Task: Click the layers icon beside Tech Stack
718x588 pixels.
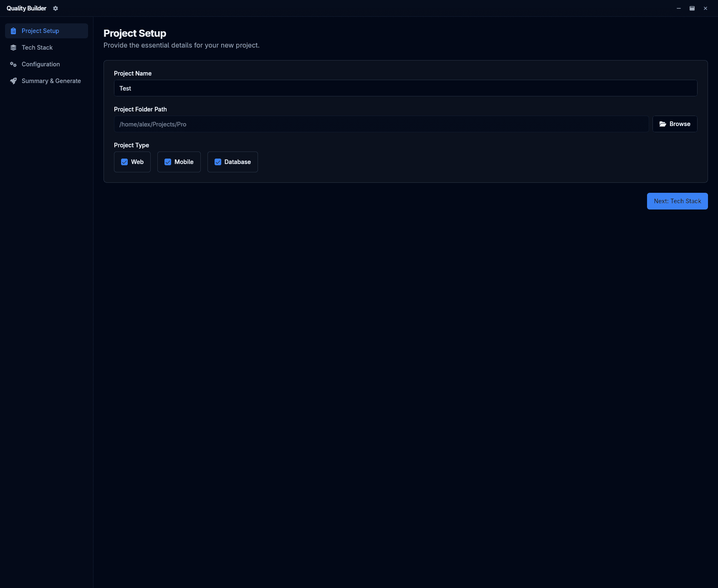Action: pos(13,48)
